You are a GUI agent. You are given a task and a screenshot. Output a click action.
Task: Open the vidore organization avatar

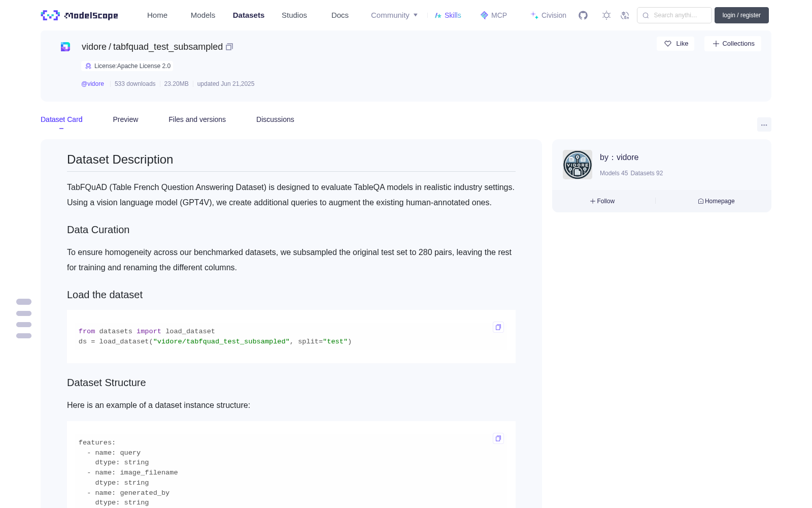(578, 165)
